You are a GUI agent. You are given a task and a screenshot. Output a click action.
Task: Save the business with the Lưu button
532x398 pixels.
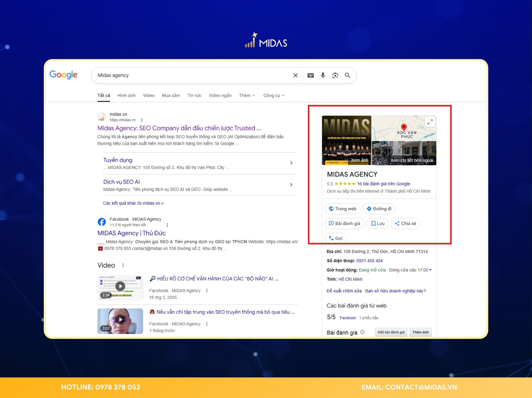point(377,223)
